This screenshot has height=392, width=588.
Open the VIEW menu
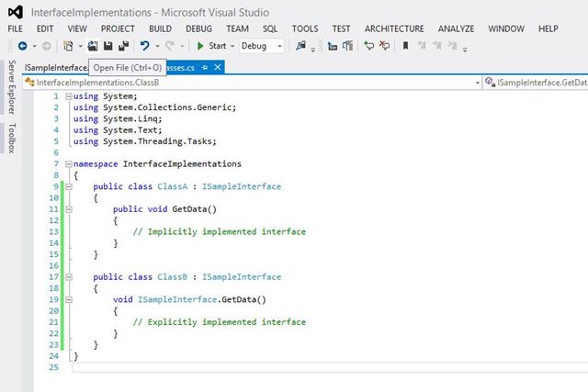tap(77, 28)
